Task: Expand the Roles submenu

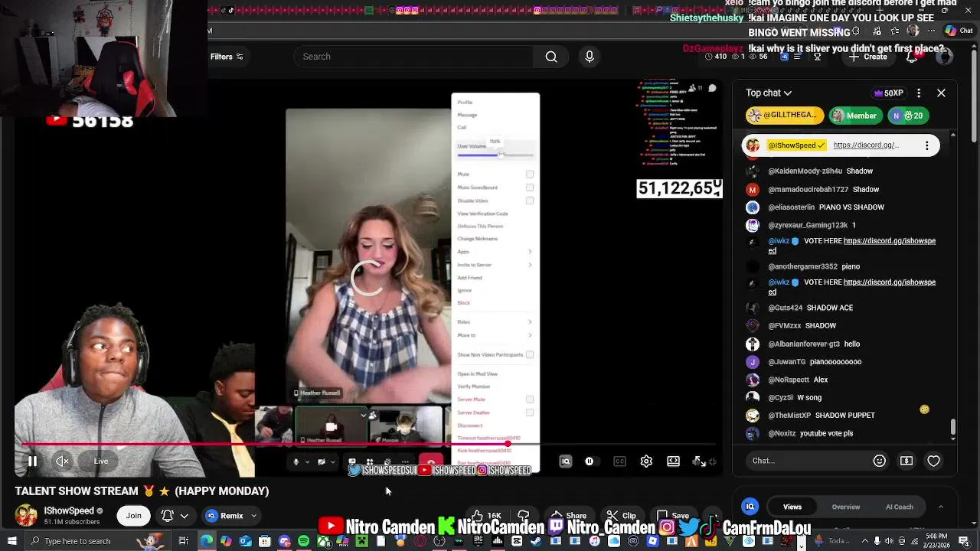Action: click(495, 322)
